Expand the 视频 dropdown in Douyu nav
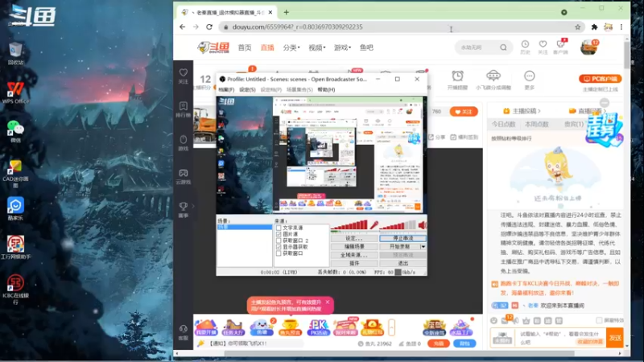This screenshot has height=362, width=644. (316, 47)
